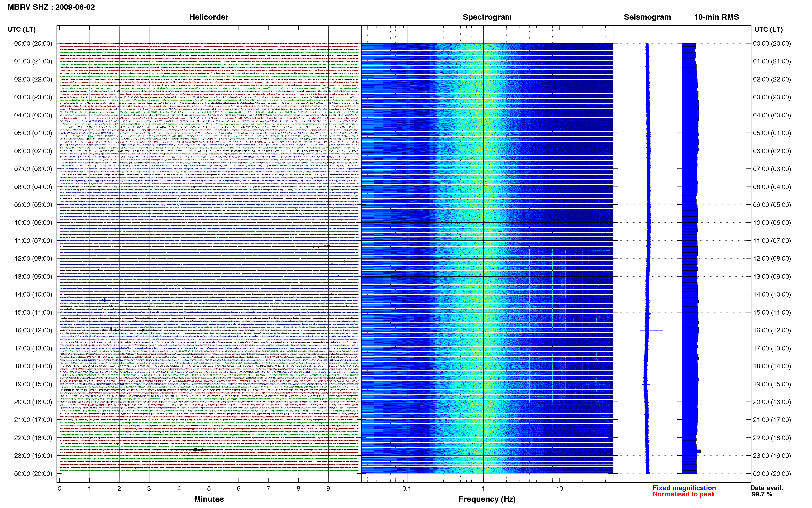Click the left '00:00 (20:00)' top time label

point(33,43)
